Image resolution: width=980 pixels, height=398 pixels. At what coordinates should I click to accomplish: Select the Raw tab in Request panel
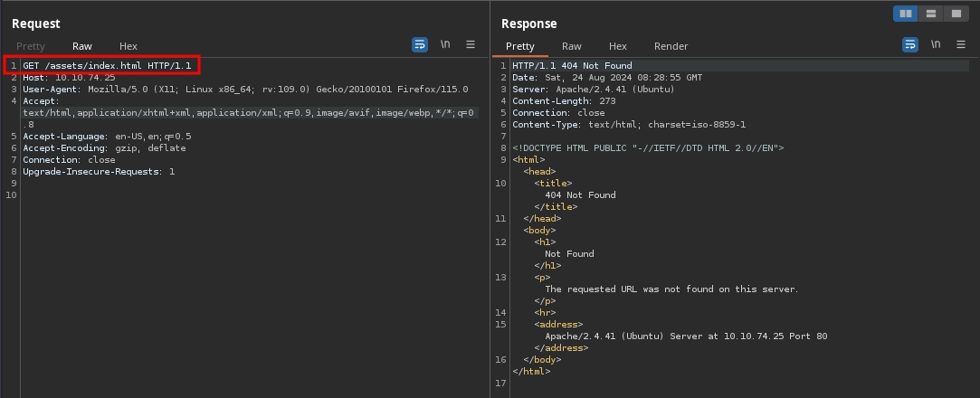(82, 46)
